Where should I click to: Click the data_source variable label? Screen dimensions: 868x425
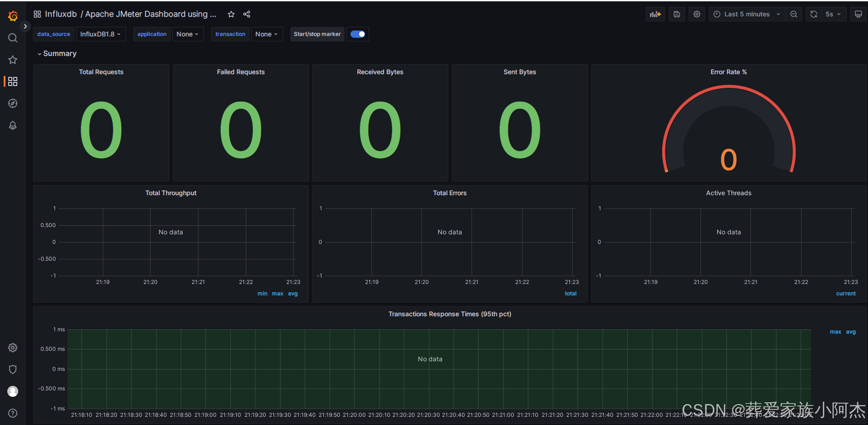pyautogui.click(x=54, y=34)
